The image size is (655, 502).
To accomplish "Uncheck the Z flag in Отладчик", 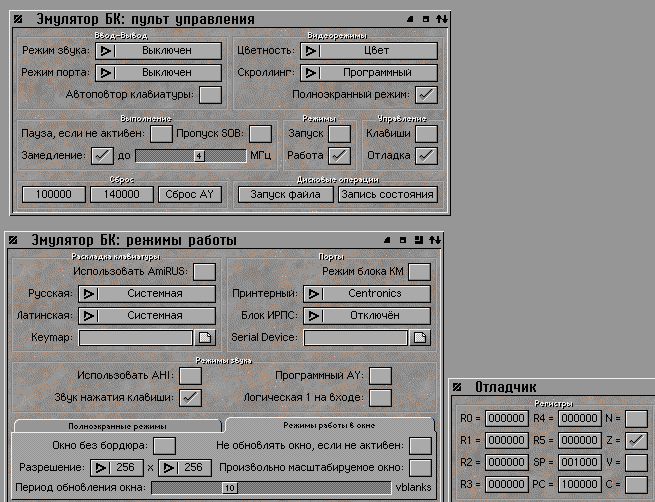I will pos(637,441).
